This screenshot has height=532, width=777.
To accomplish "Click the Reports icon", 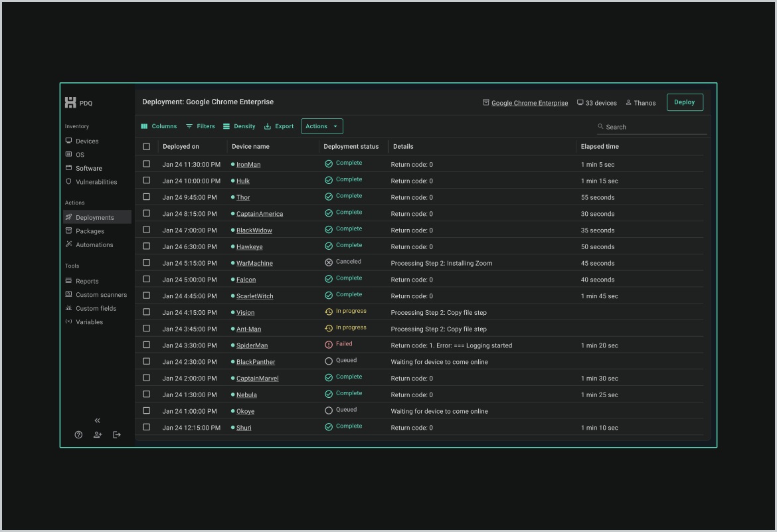I will click(69, 281).
